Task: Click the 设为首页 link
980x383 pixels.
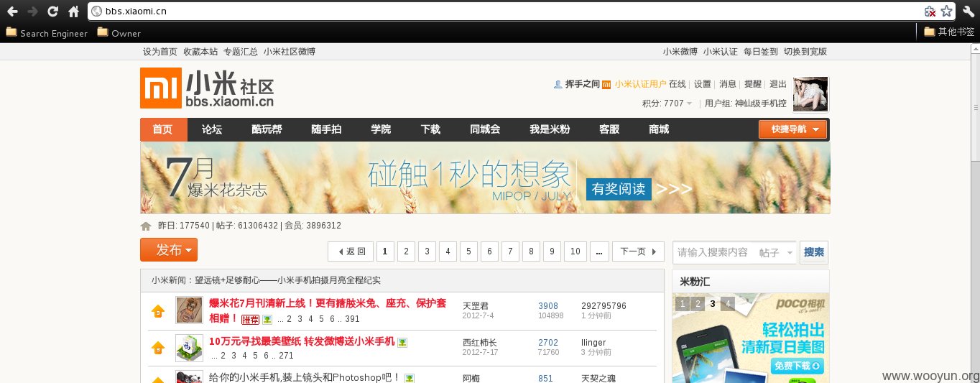Action: pyautogui.click(x=160, y=52)
